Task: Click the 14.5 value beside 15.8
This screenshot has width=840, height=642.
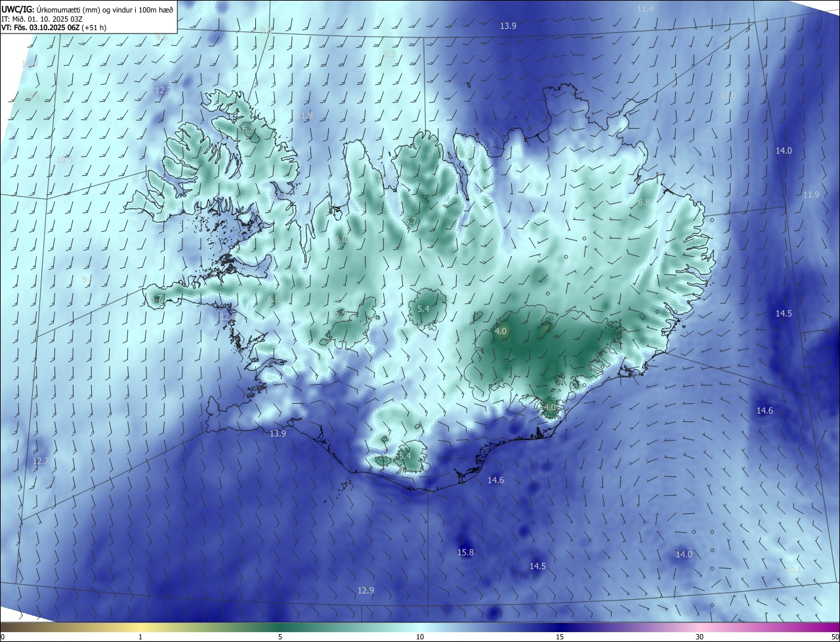Action: tap(537, 567)
